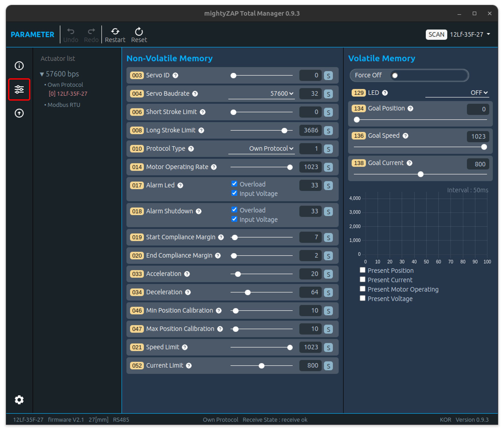
Task: Collapse the 57600 bps actuator list
Action: tap(42, 74)
